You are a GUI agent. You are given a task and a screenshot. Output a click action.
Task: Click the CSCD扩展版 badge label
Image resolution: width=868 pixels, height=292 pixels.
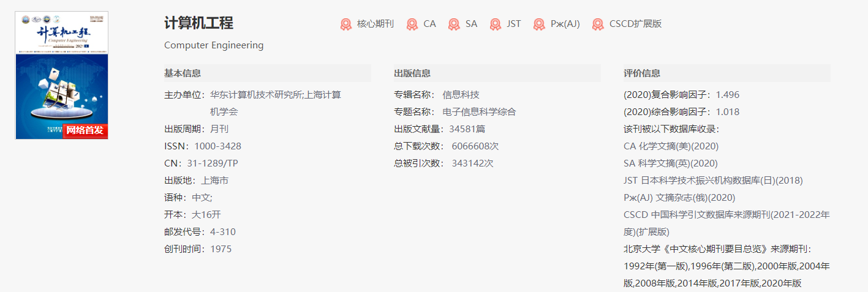(636, 24)
